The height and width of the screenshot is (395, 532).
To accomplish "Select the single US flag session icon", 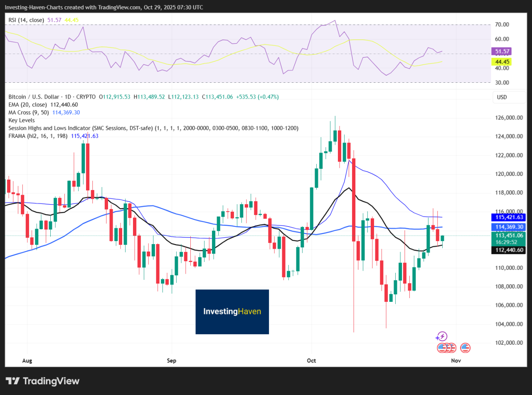I will (x=465, y=348).
